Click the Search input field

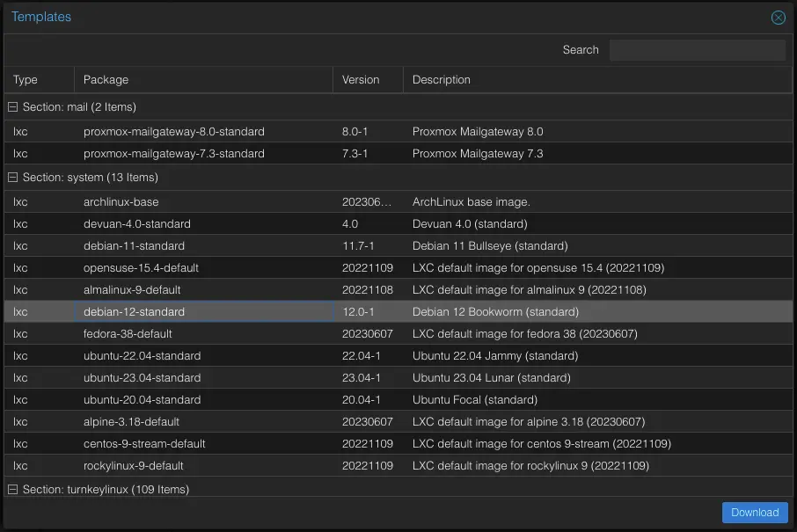pyautogui.click(x=697, y=49)
